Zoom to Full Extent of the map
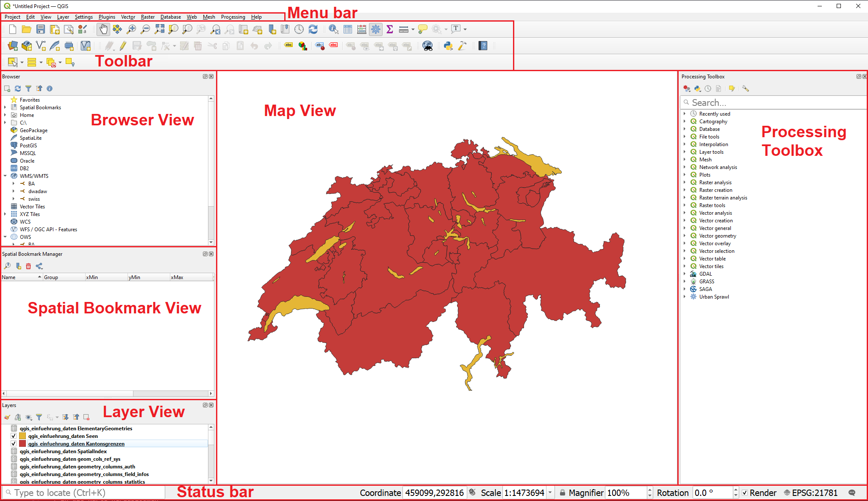Viewport: 868px width, 501px height. [x=160, y=29]
